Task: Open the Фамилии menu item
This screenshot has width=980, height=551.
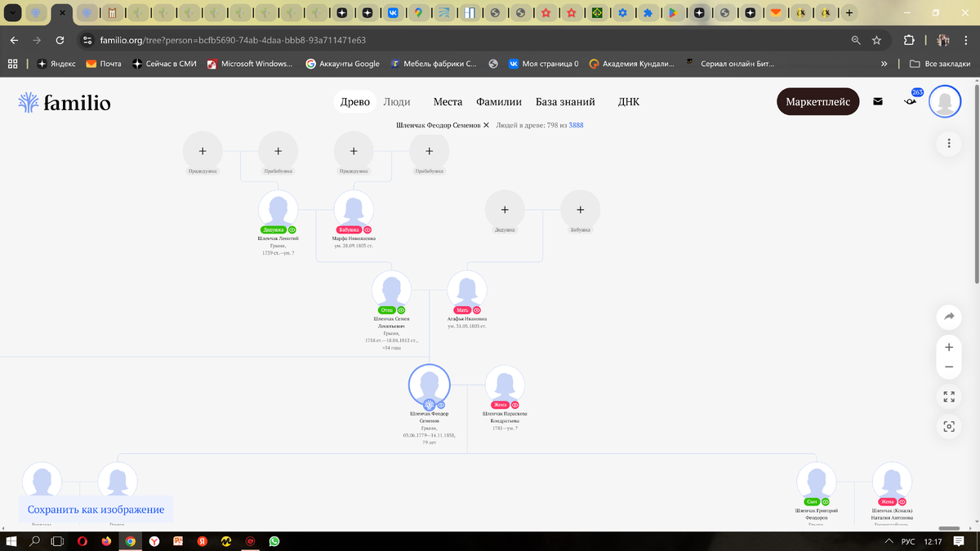Action: pos(499,102)
